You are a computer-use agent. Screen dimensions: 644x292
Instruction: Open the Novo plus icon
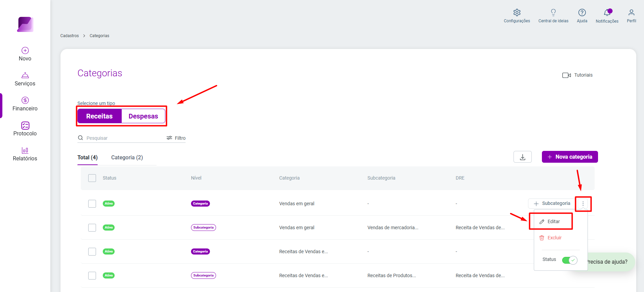pos(25,51)
